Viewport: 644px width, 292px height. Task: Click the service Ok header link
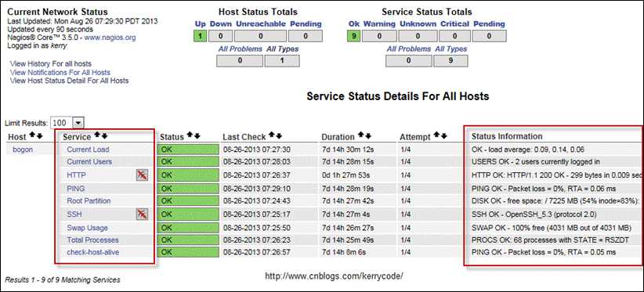(x=353, y=23)
